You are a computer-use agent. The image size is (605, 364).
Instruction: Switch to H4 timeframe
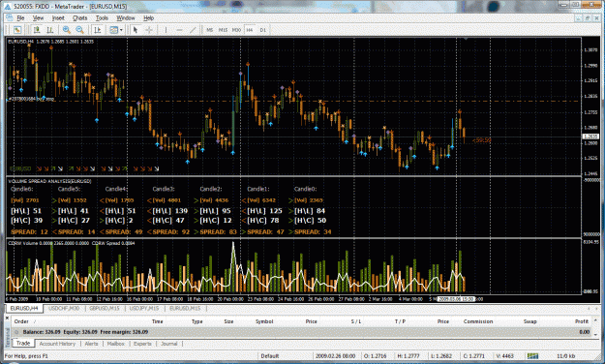[x=250, y=30]
